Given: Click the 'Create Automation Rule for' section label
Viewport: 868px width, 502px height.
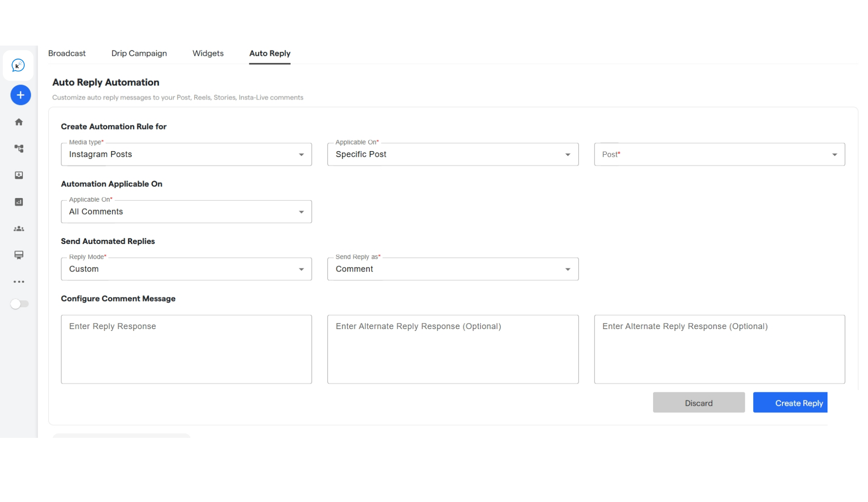Looking at the screenshot, I should [114, 126].
